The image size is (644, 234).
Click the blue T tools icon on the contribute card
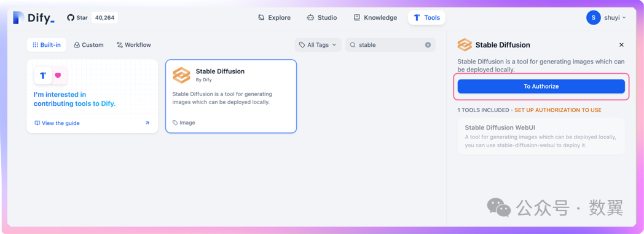pyautogui.click(x=43, y=75)
